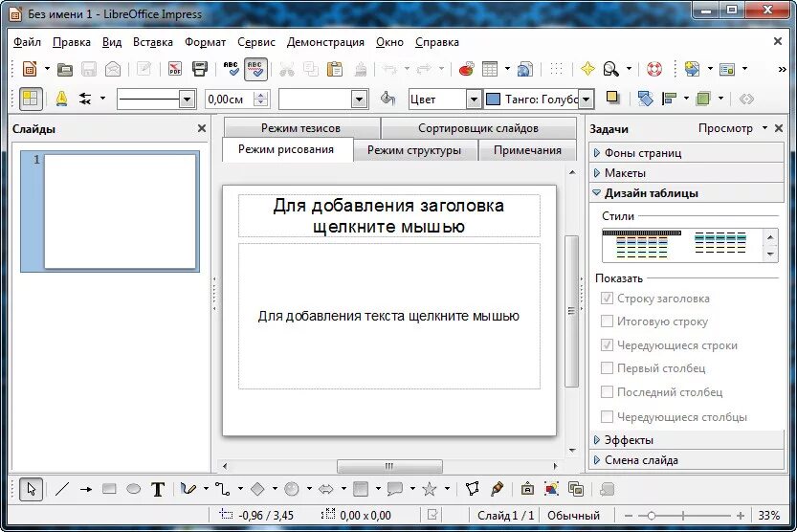Expand 'Смена слайда' section
Image resolution: width=797 pixels, height=532 pixels.
pyautogui.click(x=686, y=460)
